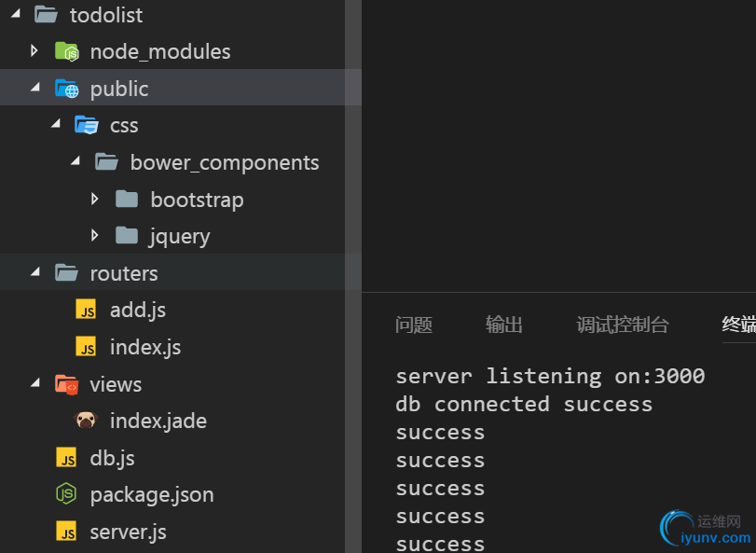Screen dimensions: 756x553
Task: Select the todolist folder label
Action: tap(106, 16)
